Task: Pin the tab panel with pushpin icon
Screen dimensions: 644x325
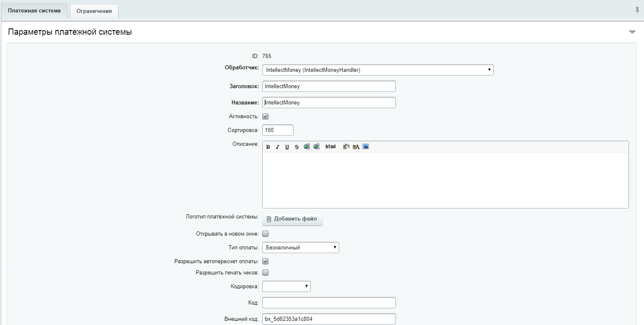Action: pos(637,10)
